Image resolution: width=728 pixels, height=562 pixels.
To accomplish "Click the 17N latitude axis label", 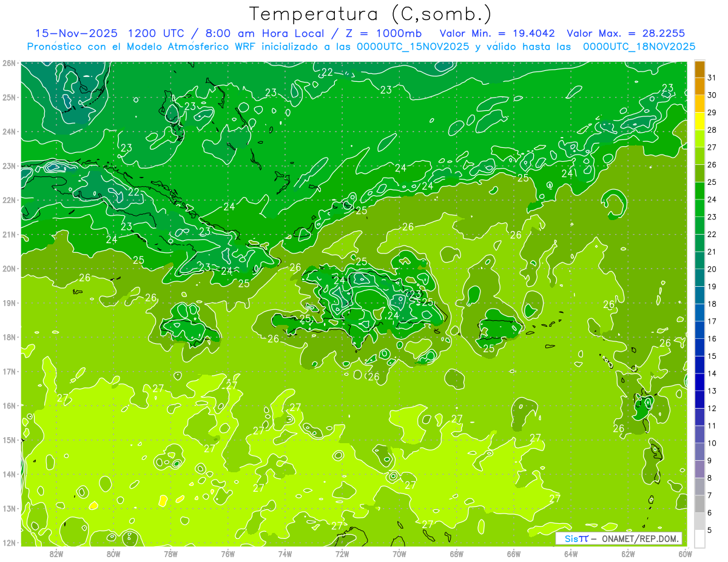I will 9,372.
